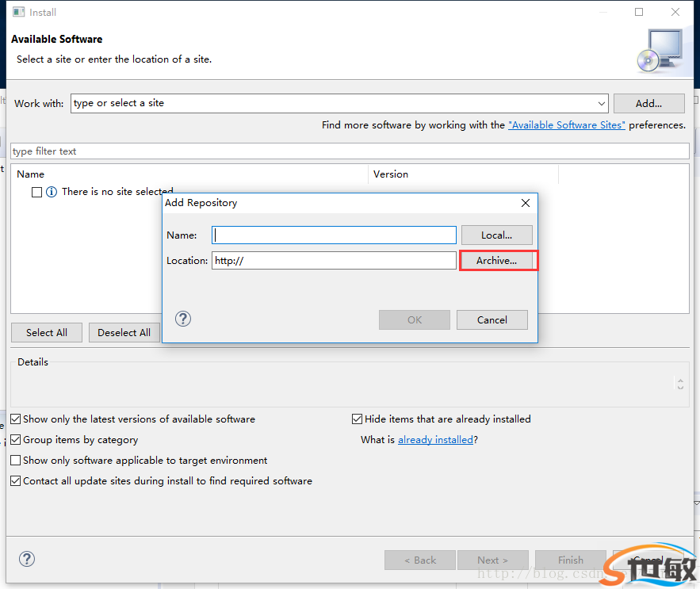Click Cancel in Add Repository dialog
Image resolution: width=700 pixels, height=589 pixels.
pos(492,319)
